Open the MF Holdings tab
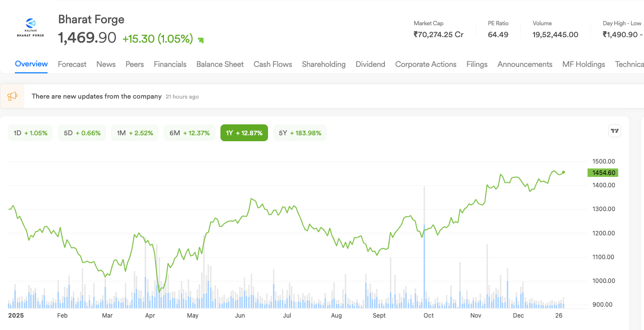The height and width of the screenshot is (330, 644). [x=584, y=64]
